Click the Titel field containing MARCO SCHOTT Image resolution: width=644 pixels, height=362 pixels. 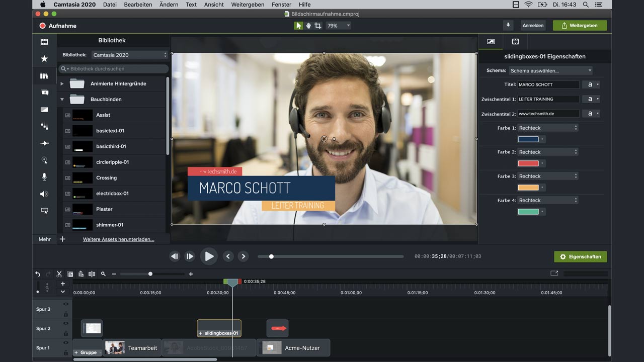click(548, 84)
